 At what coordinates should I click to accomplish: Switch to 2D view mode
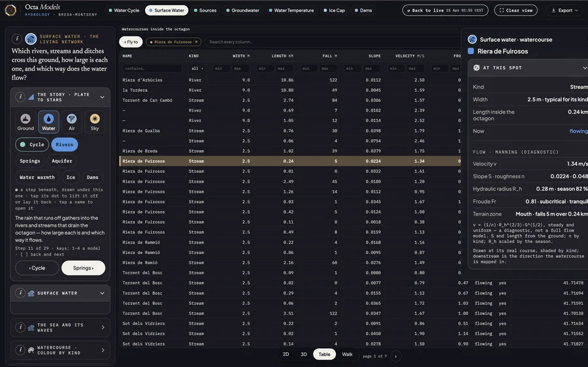[286, 354]
